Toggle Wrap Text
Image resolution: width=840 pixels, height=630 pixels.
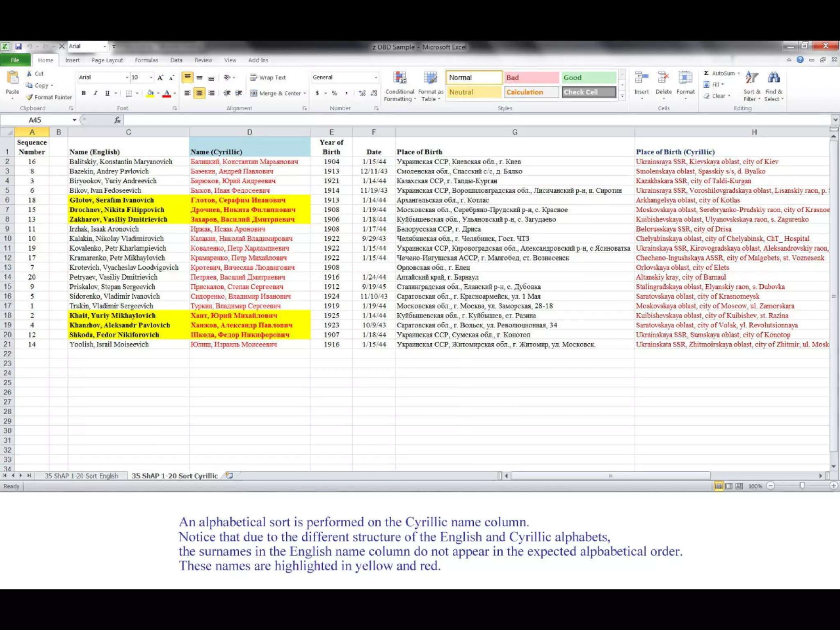[x=267, y=78]
